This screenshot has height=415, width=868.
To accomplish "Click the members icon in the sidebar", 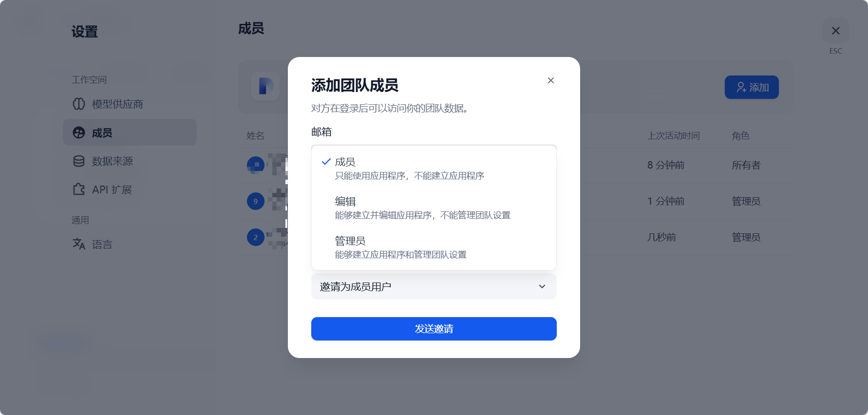I will click(79, 132).
